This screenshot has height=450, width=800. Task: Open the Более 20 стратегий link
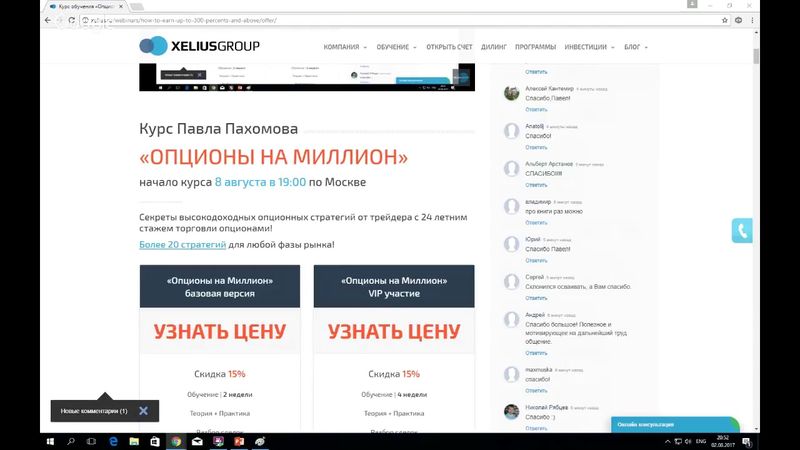point(183,244)
